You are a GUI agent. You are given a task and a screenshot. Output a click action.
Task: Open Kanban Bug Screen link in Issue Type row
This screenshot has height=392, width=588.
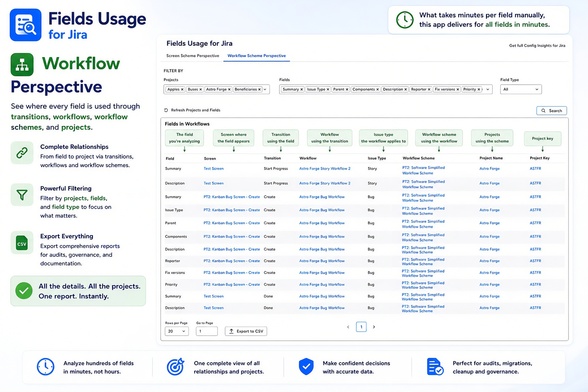tap(232, 210)
